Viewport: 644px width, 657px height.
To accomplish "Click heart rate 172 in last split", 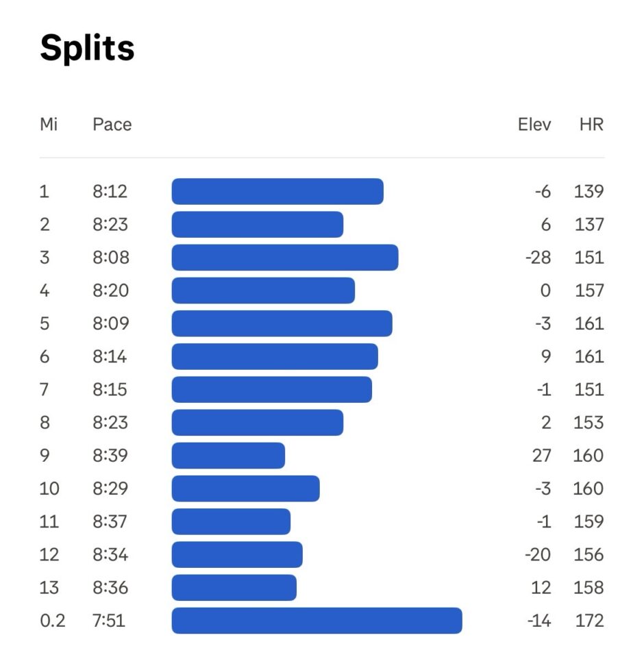I will (x=589, y=621).
